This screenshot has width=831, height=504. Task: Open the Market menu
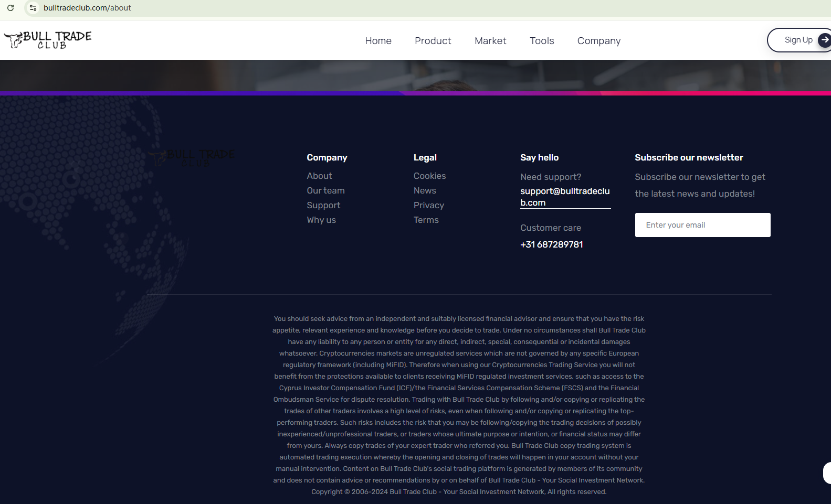490,41
